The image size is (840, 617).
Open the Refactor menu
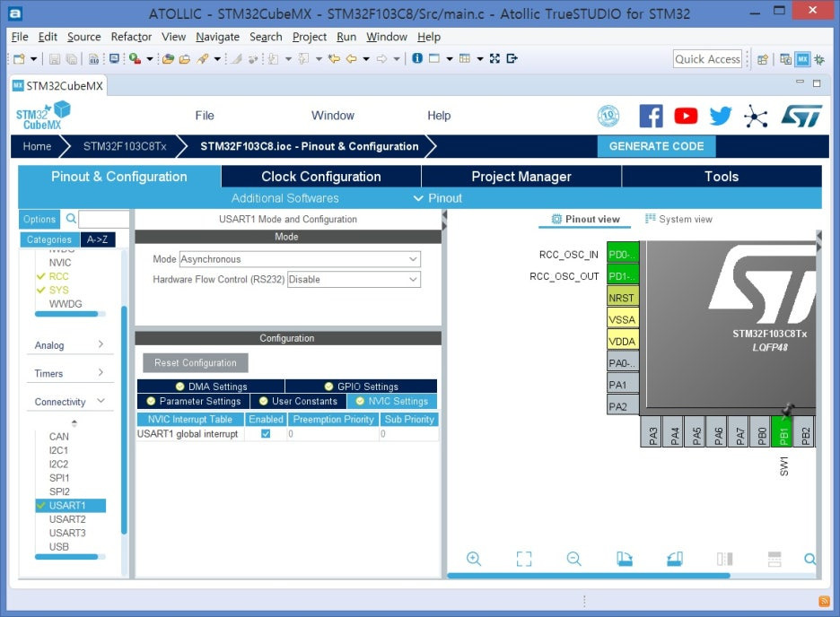[x=131, y=37]
